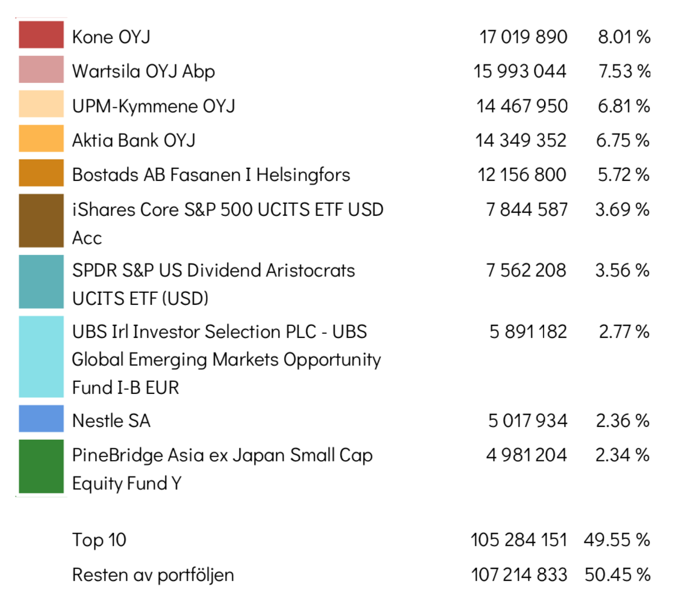Viewport: 685px width, 616px height.
Task: Select the 6.81 % percentage
Action: 624,106
